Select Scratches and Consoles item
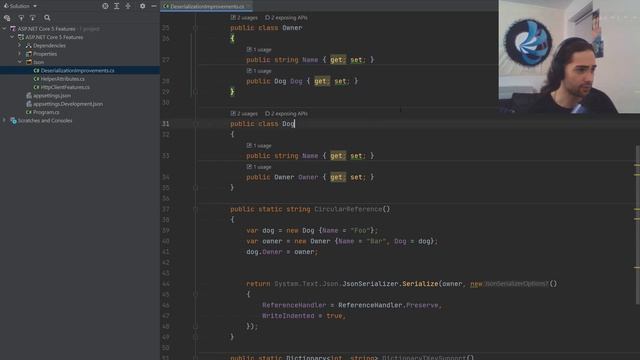This screenshot has height=360, width=640. tap(45, 120)
